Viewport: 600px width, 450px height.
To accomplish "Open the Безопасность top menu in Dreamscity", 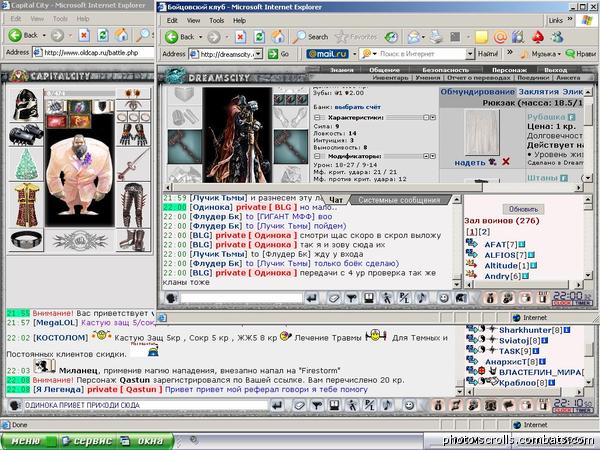I will (445, 70).
